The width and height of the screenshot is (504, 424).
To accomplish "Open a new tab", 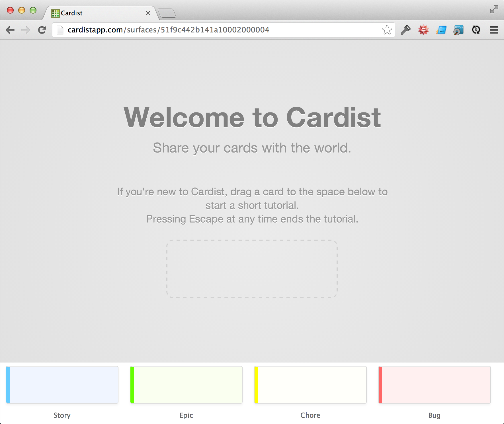I will [167, 13].
